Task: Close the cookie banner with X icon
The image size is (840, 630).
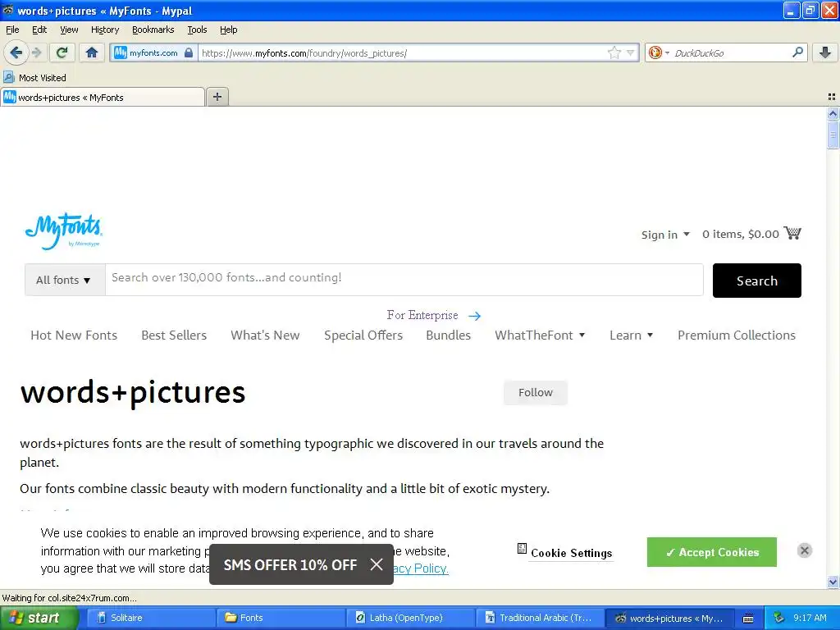Action: (x=804, y=550)
